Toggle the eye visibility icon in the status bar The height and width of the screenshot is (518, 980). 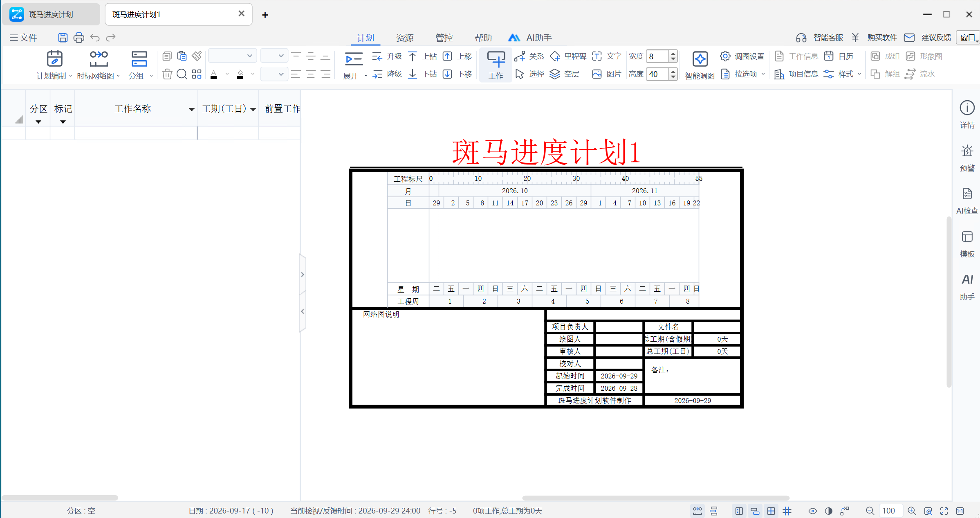[813, 511]
